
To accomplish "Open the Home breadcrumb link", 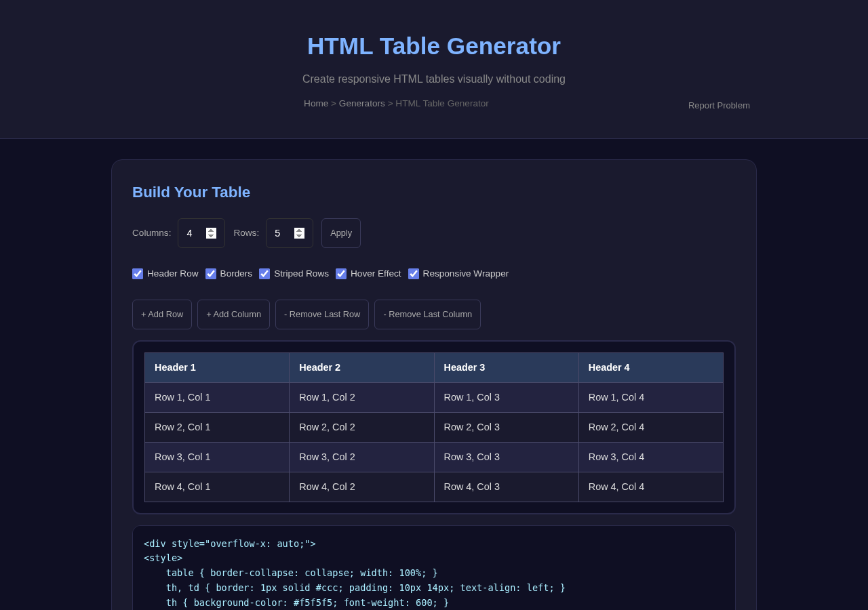I will 316,104.
